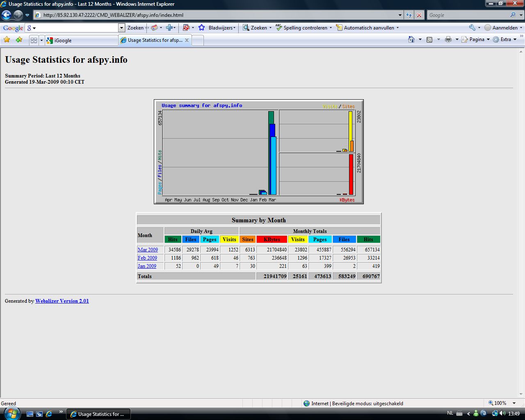Switch to the iGoogle tab
The height and width of the screenshot is (420, 525).
coord(81,40)
